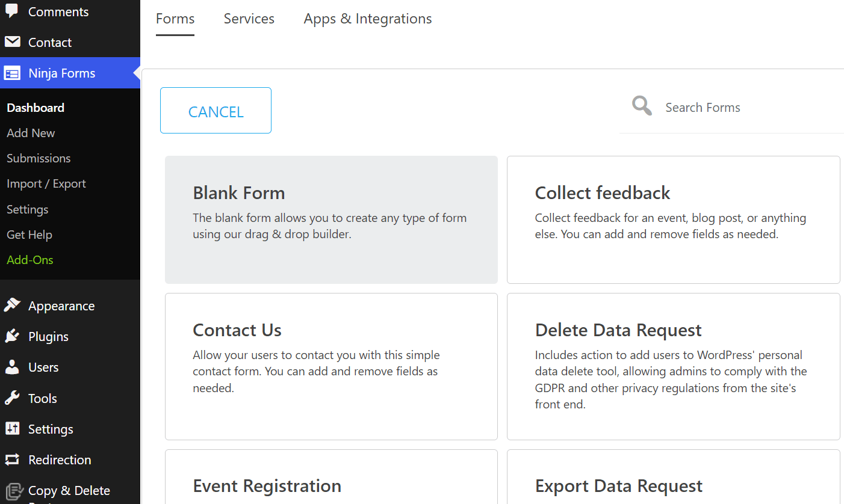Image resolution: width=844 pixels, height=504 pixels.
Task: Click the Comments speech bubble icon
Action: coord(12,11)
